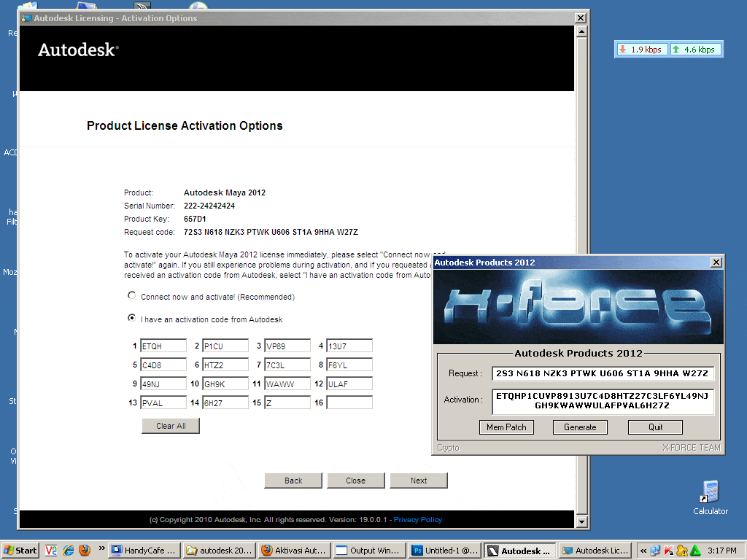Open the Privacy Policy link

[x=417, y=519]
